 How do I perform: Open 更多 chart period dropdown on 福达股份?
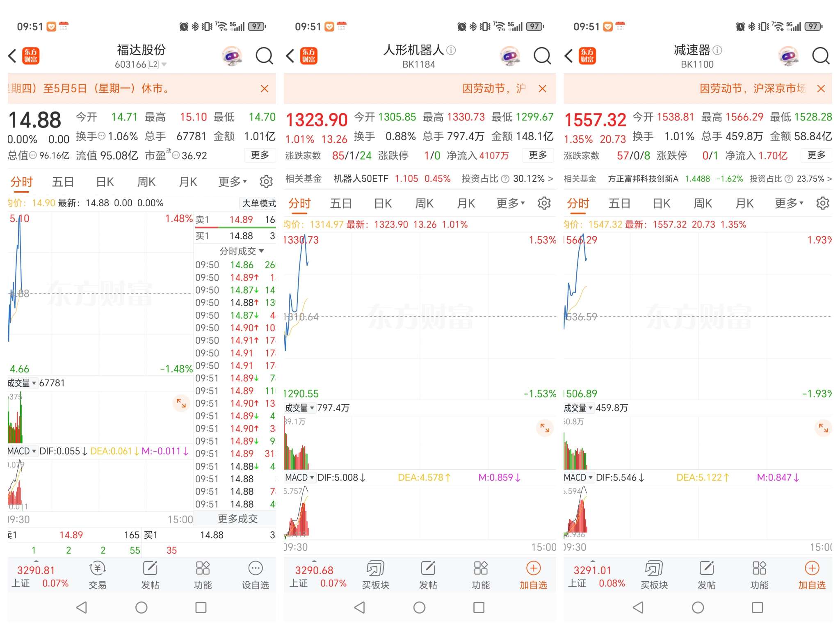[233, 182]
